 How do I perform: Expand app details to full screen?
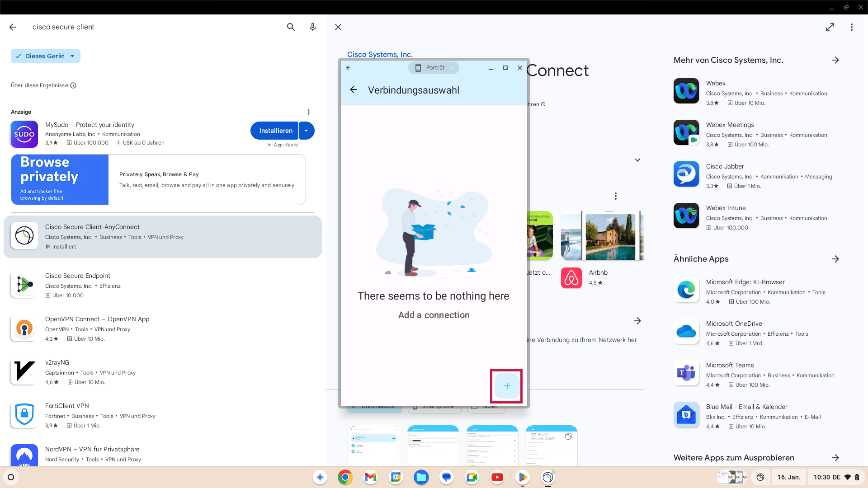(830, 27)
